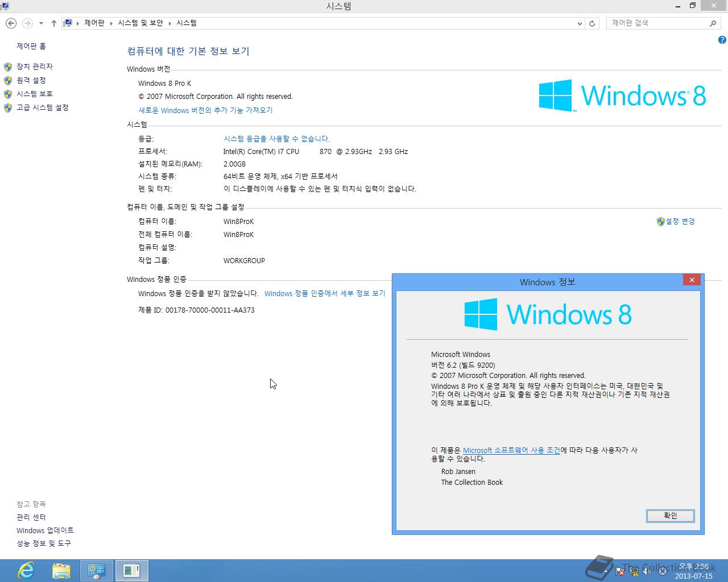This screenshot has width=728, height=582.
Task: Select the Control Panel taskbar button
Action: 97,570
